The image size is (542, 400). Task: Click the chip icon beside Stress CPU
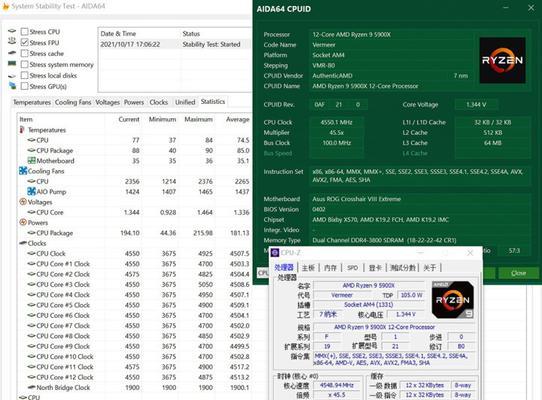[12, 31]
